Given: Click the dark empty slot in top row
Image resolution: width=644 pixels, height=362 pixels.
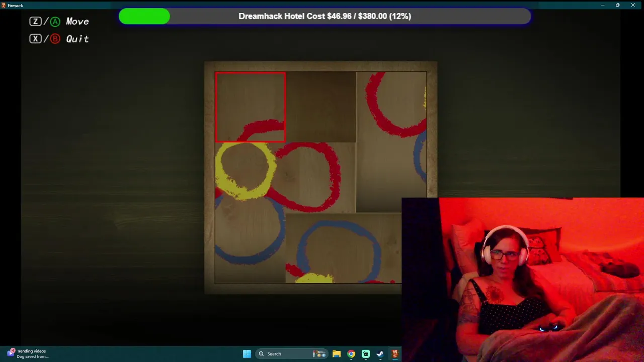Looking at the screenshot, I should (320, 107).
